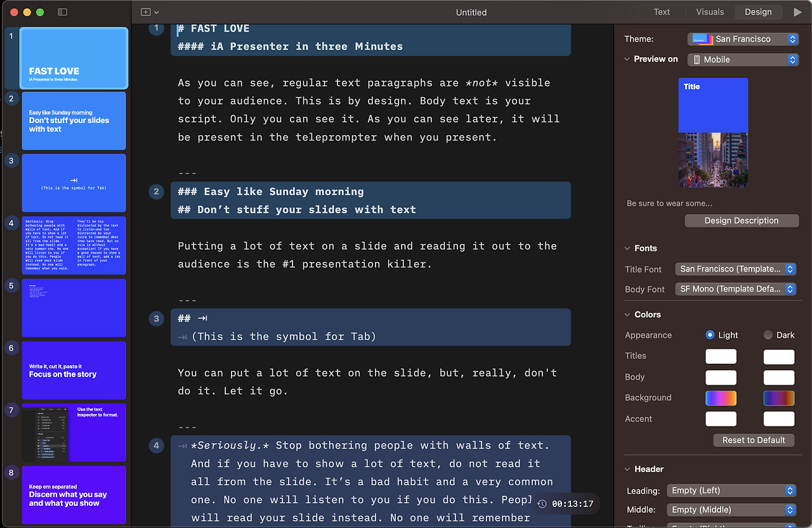Toggle the slide navigator sidebar icon
Viewport: 812px width, 528px height.
[x=62, y=12]
